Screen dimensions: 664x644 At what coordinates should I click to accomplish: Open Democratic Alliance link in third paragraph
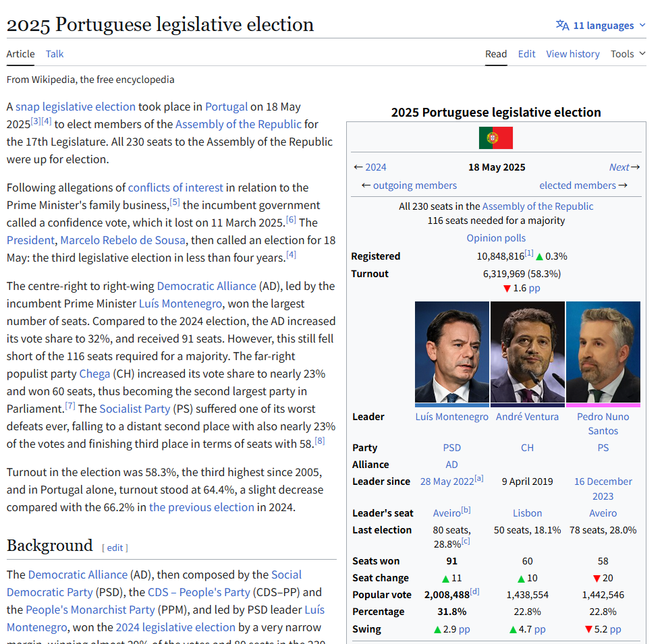click(206, 286)
